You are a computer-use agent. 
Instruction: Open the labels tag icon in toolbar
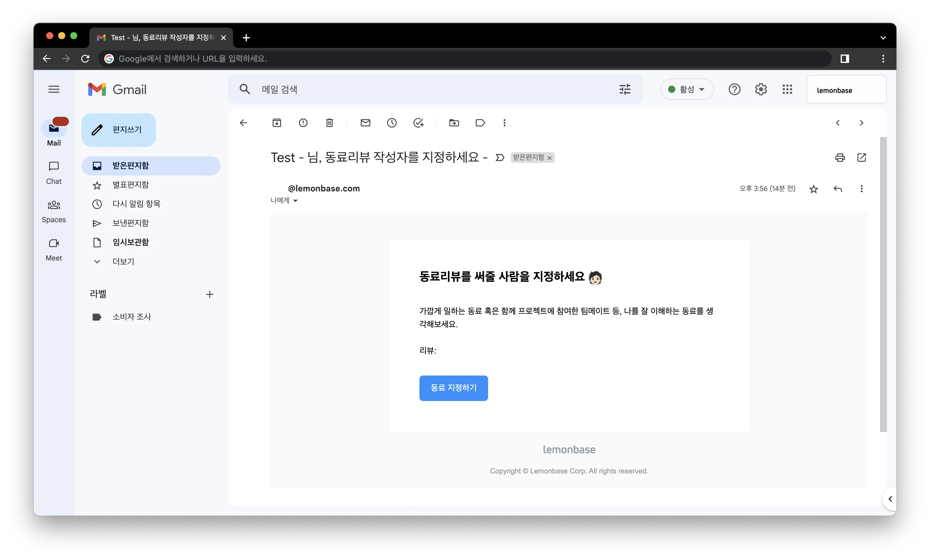click(480, 123)
